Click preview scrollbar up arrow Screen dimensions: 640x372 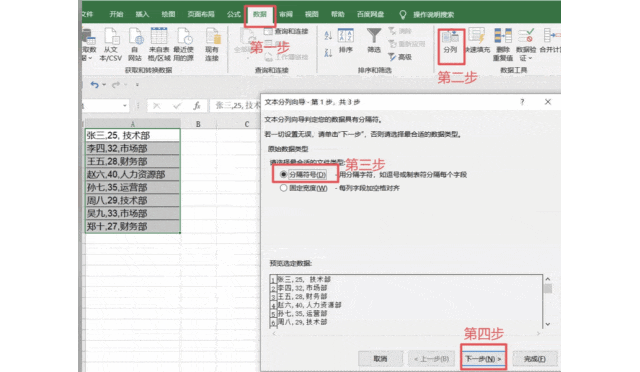(x=548, y=279)
